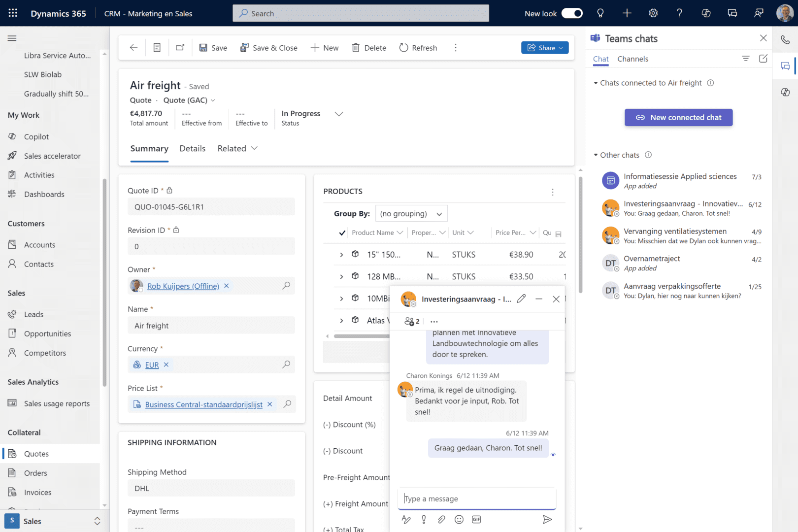798x532 pixels.
Task: Remove Rob Kuijpers from Owner field
Action: [227, 286]
